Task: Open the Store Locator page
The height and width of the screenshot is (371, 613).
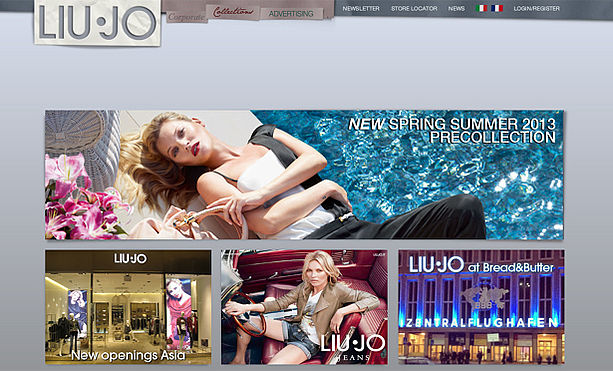Action: (414, 8)
